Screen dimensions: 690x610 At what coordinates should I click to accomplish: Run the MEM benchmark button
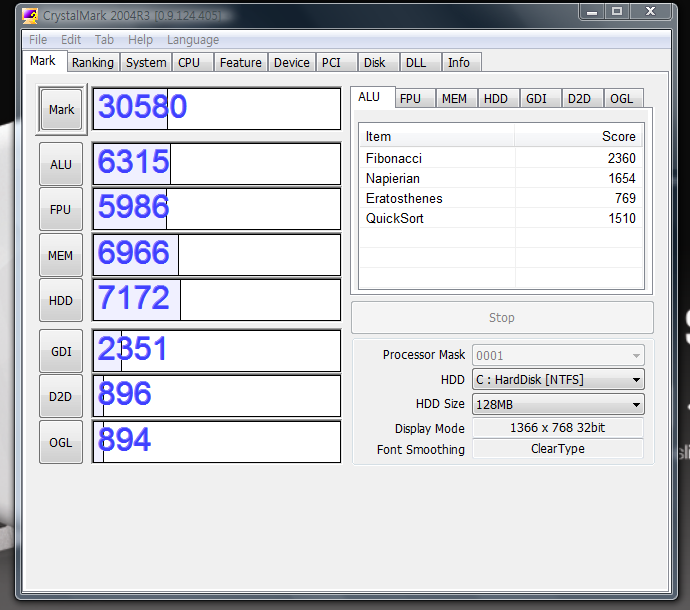(61, 255)
